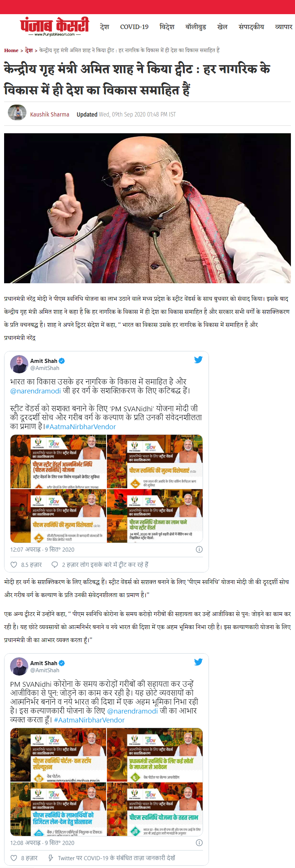Open the COVID-19 menu item
This screenshot has width=295, height=868.
click(134, 27)
